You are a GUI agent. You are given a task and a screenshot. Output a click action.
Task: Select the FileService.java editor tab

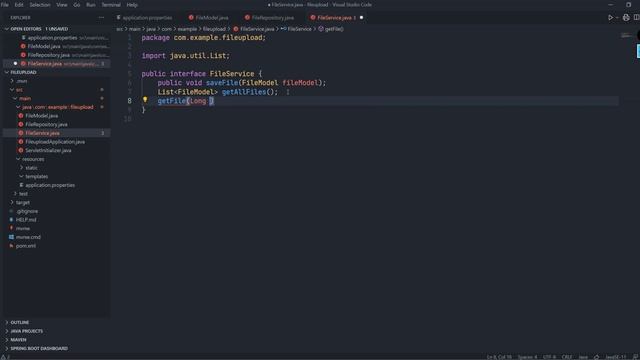pos(333,18)
